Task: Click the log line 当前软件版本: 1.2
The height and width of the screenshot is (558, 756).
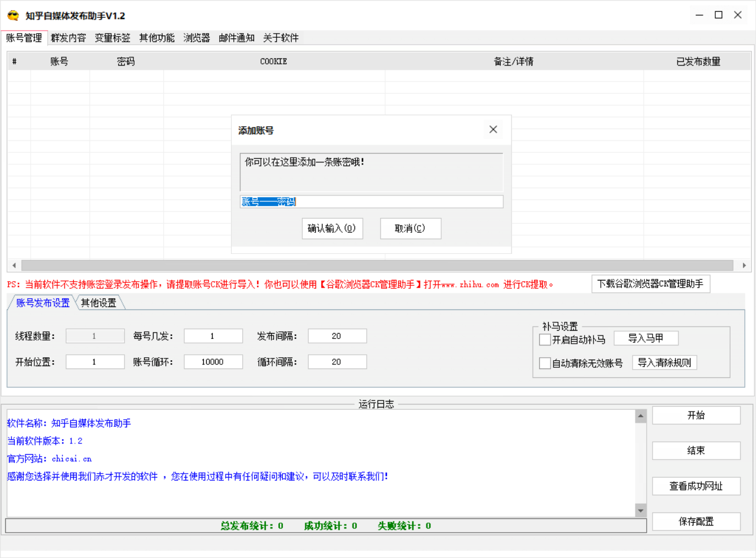Action: [x=45, y=441]
